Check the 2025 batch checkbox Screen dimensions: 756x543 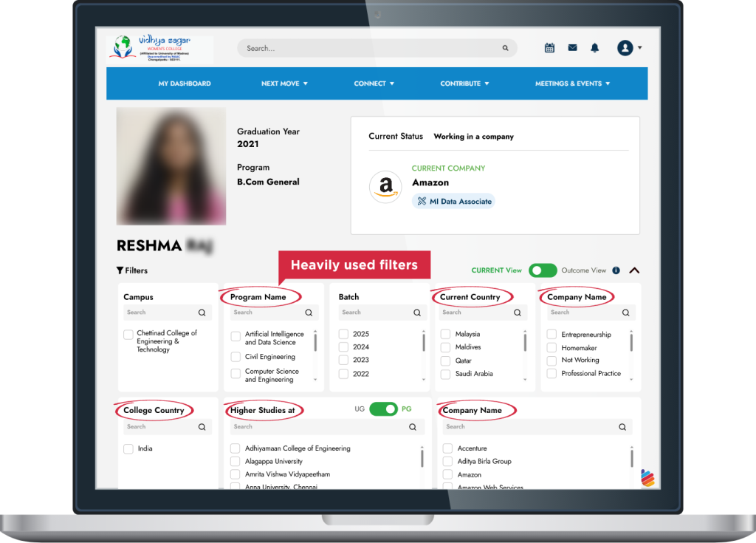click(343, 334)
